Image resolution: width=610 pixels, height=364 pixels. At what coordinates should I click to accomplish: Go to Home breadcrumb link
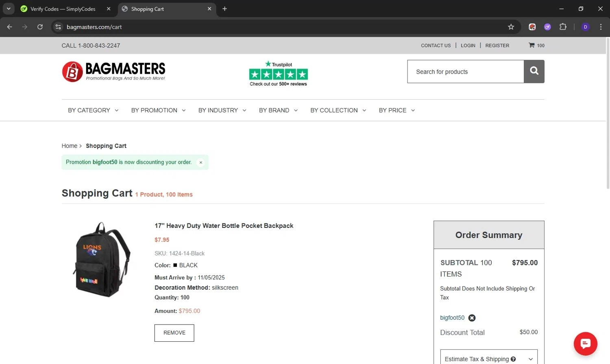[69, 146]
